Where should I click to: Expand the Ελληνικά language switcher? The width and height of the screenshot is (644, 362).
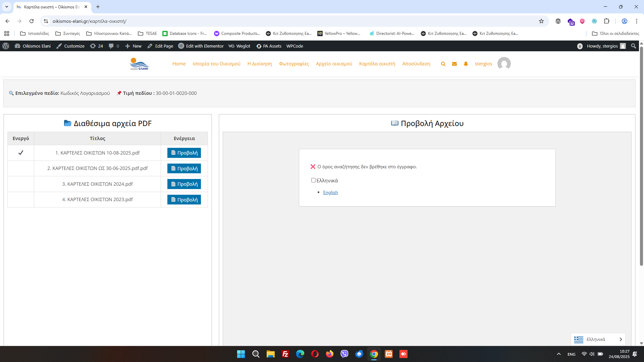[598, 339]
